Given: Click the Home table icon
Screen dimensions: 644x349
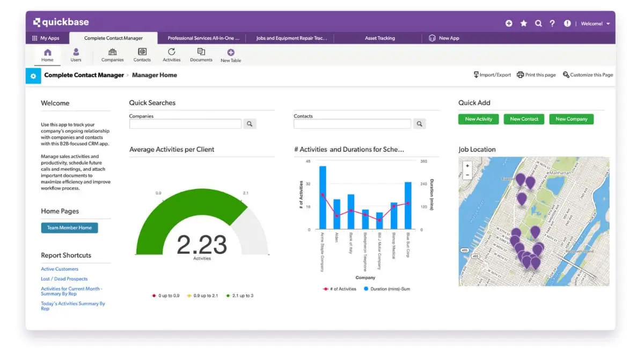Looking at the screenshot, I should point(47,55).
